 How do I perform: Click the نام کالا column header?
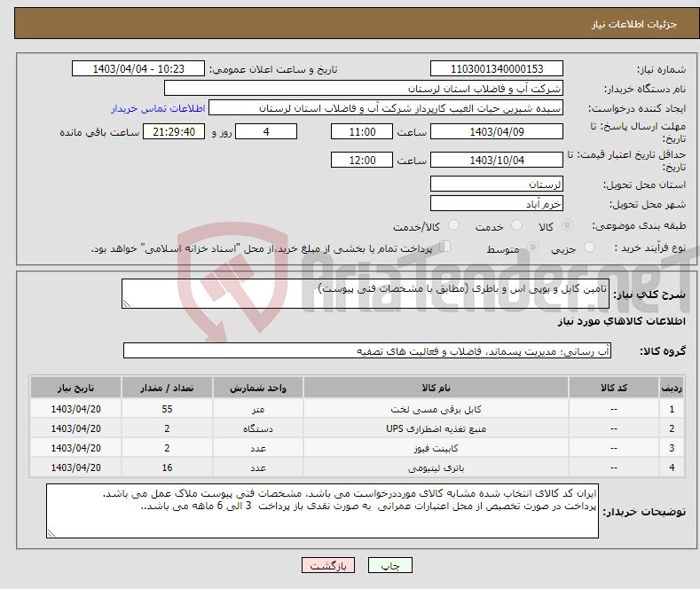(436, 388)
